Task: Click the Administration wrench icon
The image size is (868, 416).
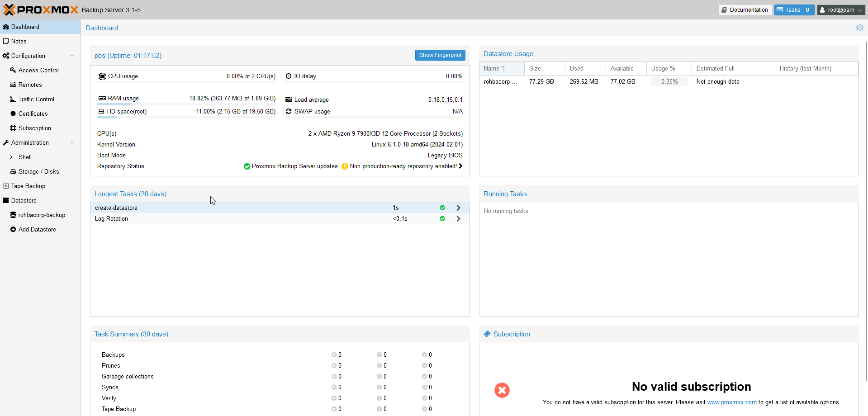Action: [6, 142]
